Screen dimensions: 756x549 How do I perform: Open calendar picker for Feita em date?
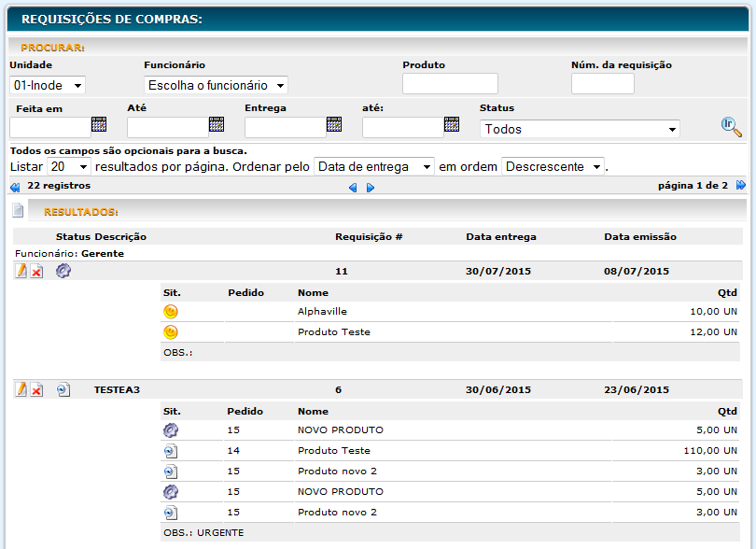click(99, 125)
